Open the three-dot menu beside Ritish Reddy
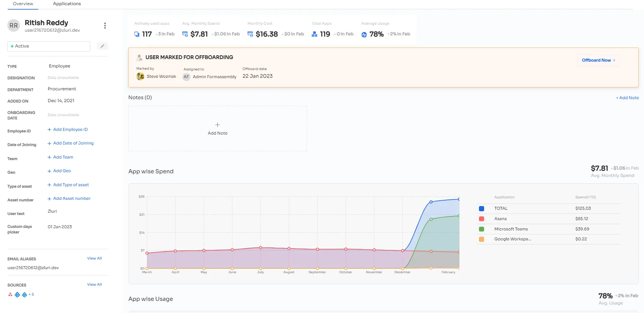The width and height of the screenshot is (644, 313). [105, 25]
